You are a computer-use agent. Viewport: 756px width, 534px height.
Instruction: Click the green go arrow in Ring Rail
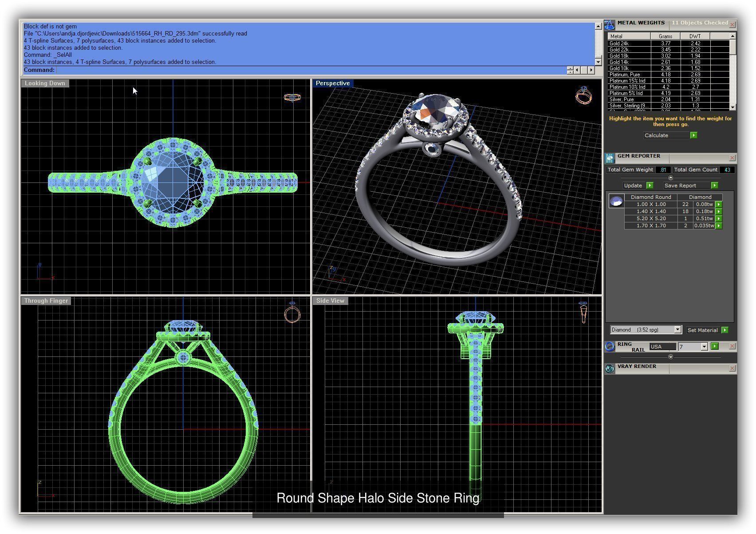click(714, 346)
